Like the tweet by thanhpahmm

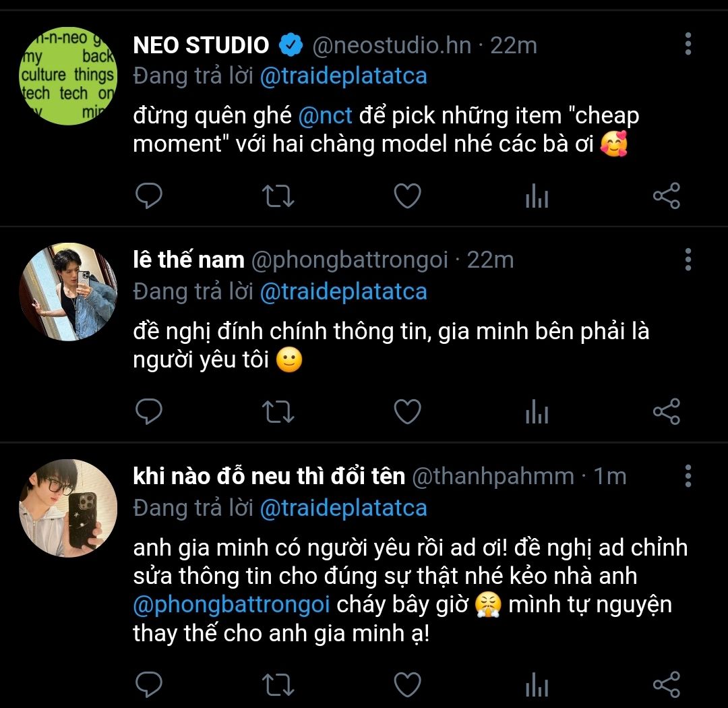tap(407, 684)
